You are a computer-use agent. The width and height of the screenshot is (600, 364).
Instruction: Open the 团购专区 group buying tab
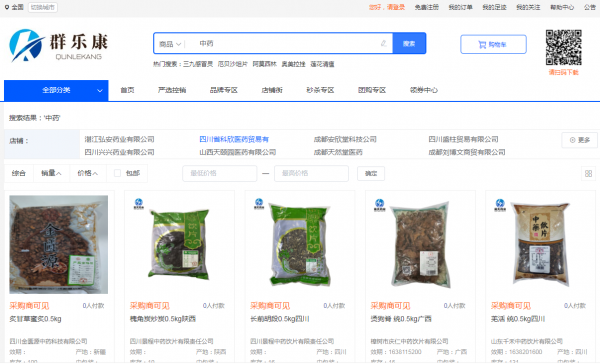tap(372, 90)
